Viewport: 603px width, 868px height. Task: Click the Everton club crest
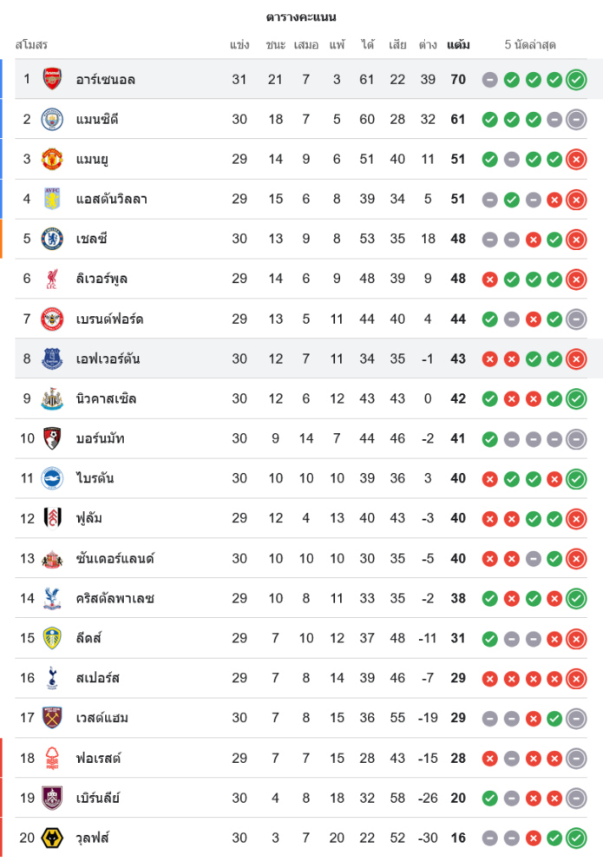53,358
